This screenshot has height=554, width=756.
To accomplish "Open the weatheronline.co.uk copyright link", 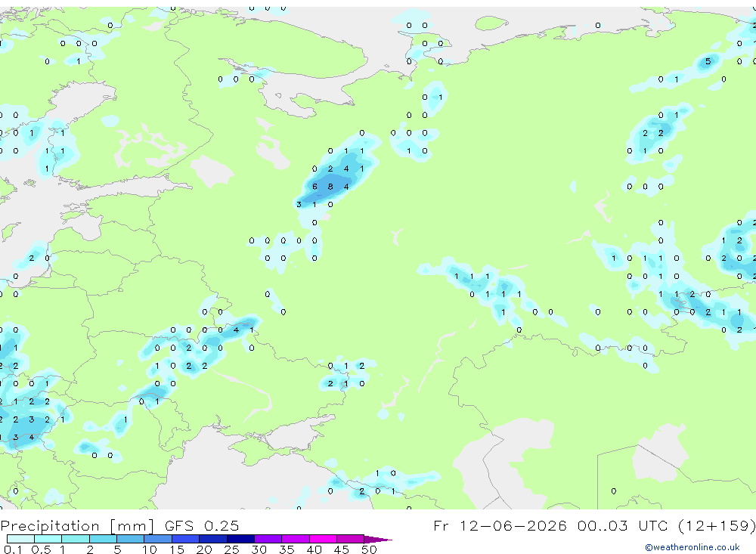I will 692,547.
